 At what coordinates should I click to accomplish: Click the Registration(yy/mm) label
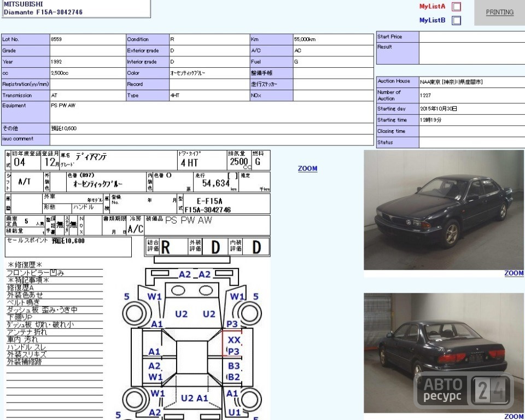coord(26,84)
